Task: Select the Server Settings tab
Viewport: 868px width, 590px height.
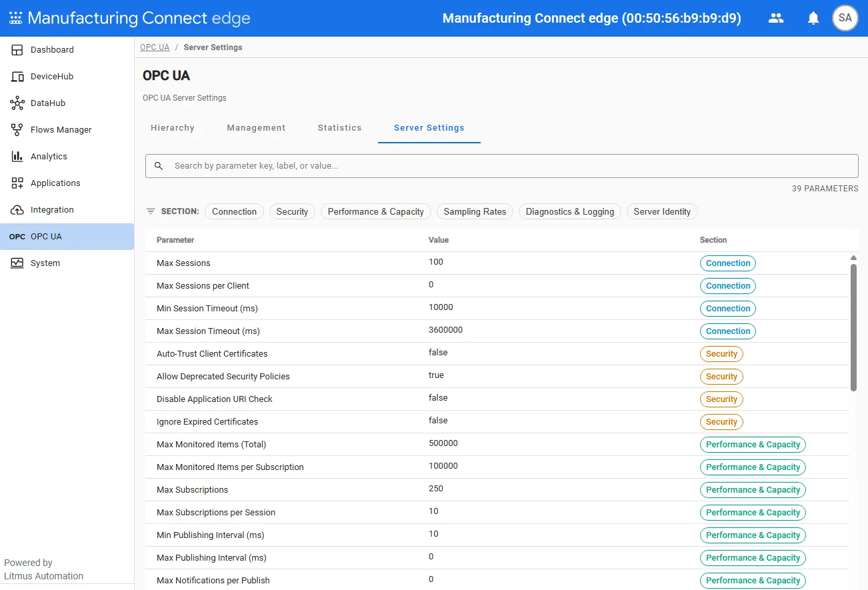Action: (429, 128)
